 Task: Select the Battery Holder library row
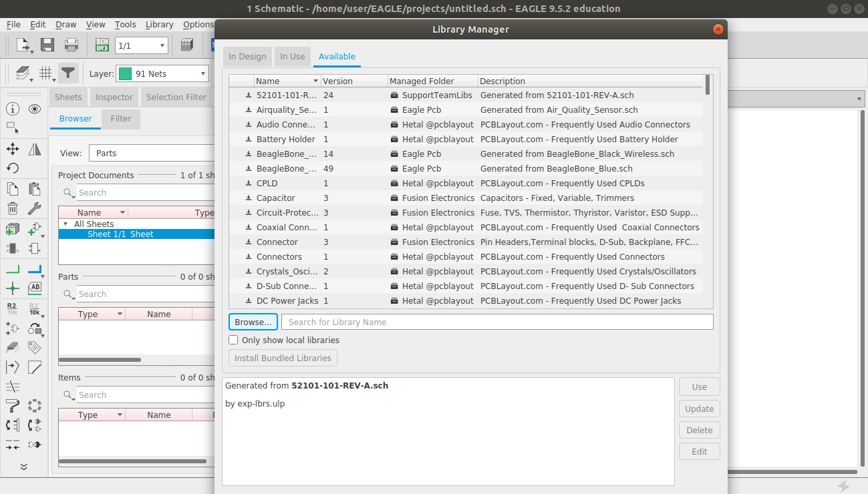point(466,140)
